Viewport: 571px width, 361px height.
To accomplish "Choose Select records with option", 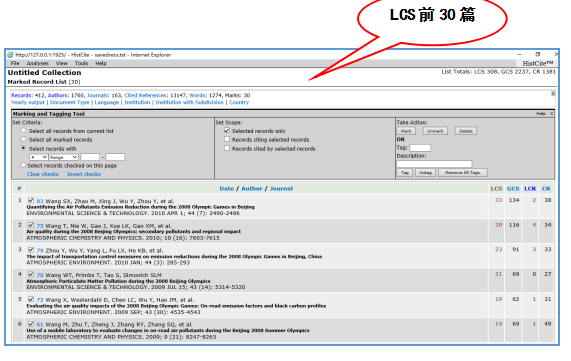I will 24,148.
